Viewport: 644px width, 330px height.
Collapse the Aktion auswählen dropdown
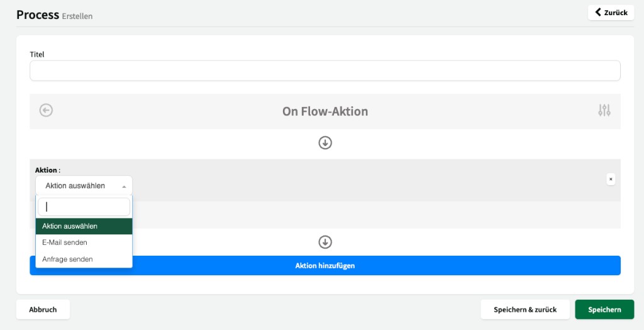point(84,186)
